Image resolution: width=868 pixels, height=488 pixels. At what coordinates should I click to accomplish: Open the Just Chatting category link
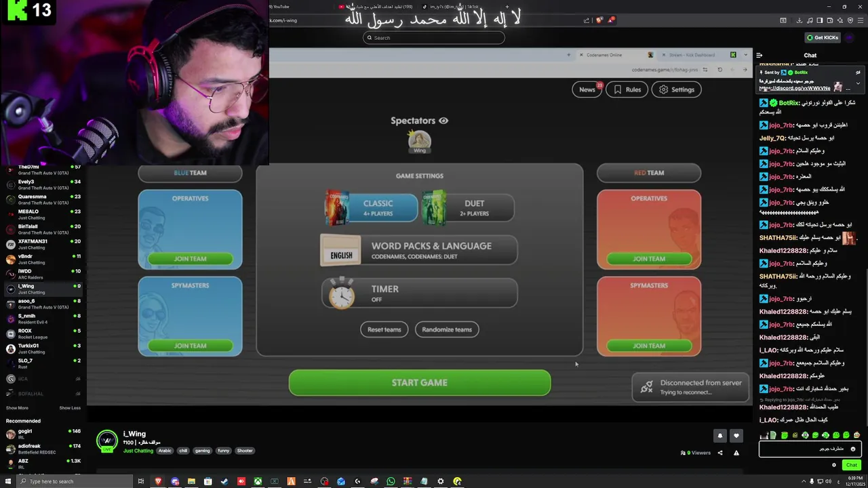[x=138, y=451]
